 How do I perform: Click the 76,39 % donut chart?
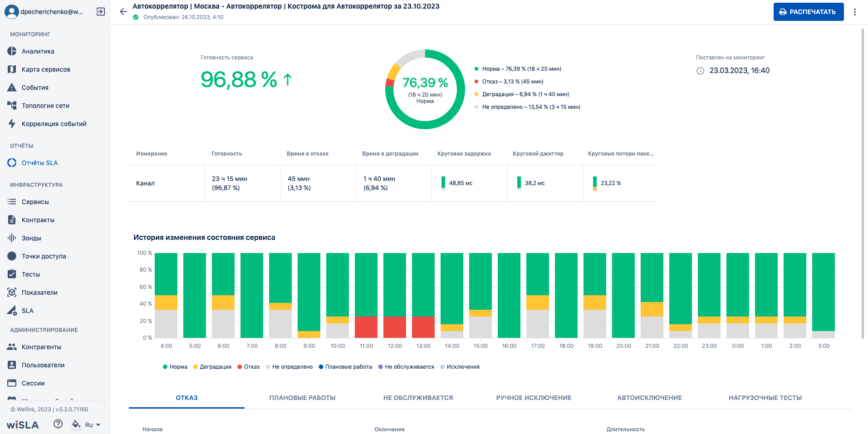(425, 89)
